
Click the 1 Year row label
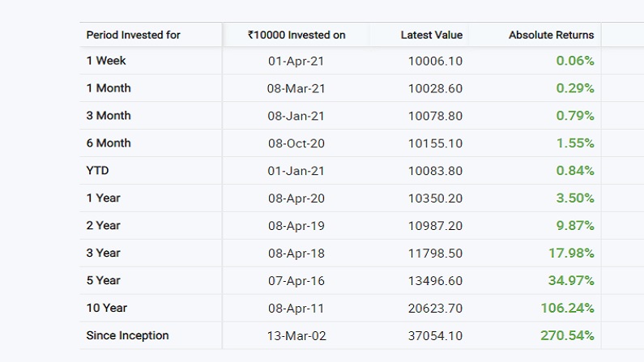click(103, 198)
